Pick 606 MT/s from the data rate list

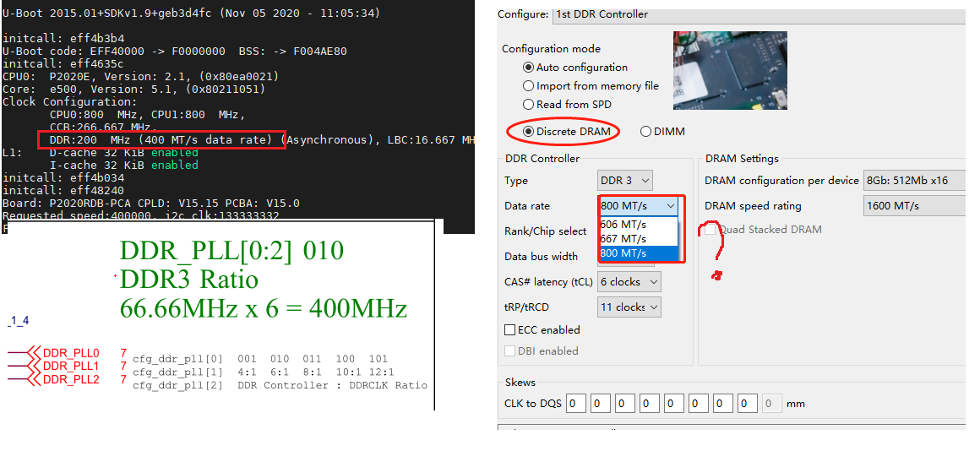638,225
